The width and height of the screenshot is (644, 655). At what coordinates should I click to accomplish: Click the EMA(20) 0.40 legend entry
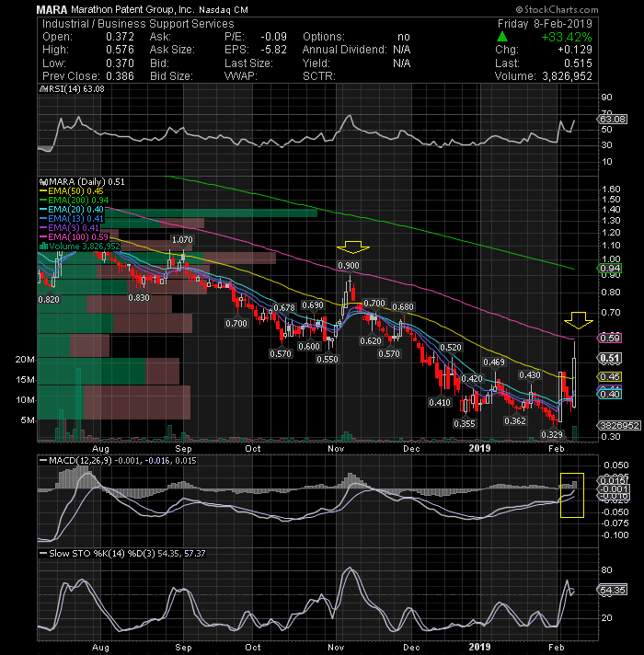pyautogui.click(x=71, y=209)
